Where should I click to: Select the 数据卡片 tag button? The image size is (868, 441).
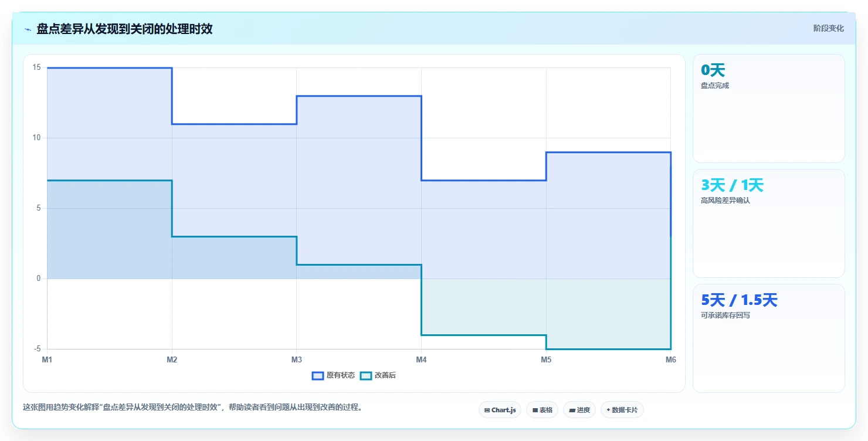[622, 410]
